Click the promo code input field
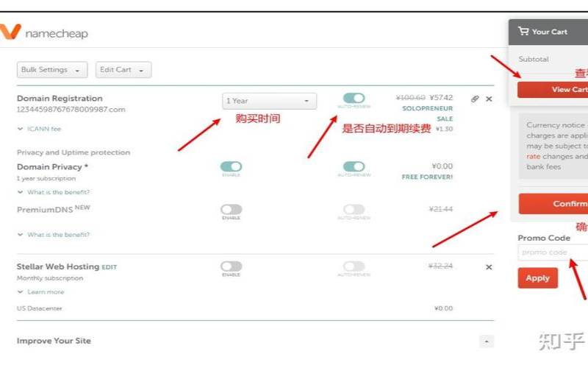588x368 pixels. click(x=553, y=252)
